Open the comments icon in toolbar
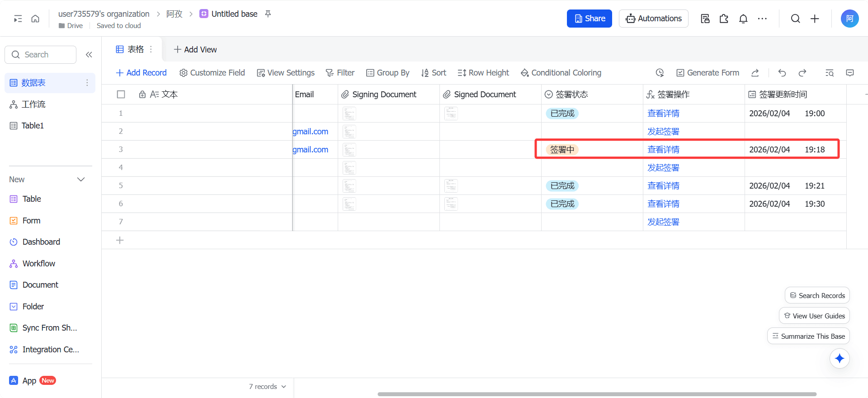The height and width of the screenshot is (398, 868). click(x=850, y=73)
